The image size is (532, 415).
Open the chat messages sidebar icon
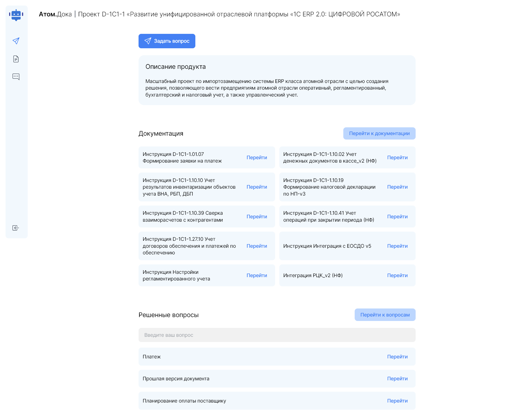pyautogui.click(x=16, y=77)
